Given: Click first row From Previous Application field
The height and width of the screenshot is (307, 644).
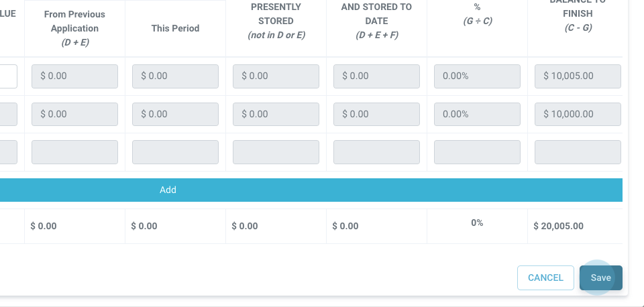Looking at the screenshot, I should pos(74,76).
